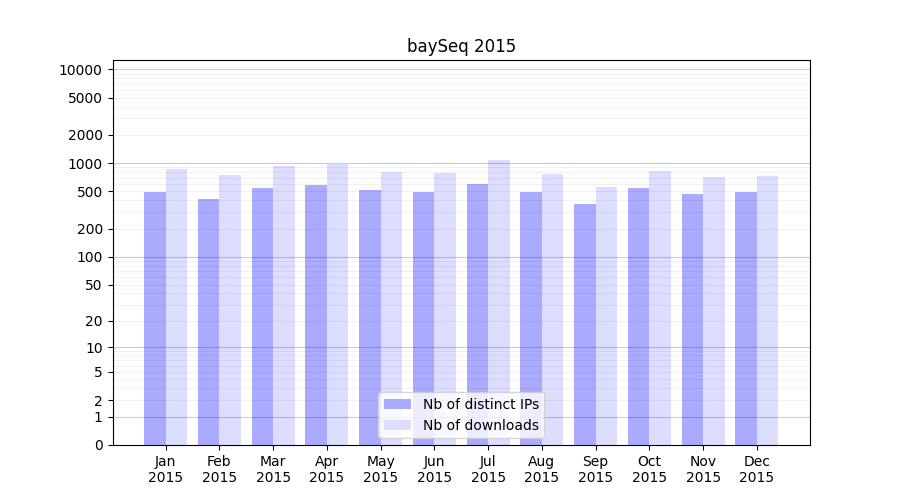
Task: Click the Aug 2015 x-axis label
Action: [x=542, y=469]
